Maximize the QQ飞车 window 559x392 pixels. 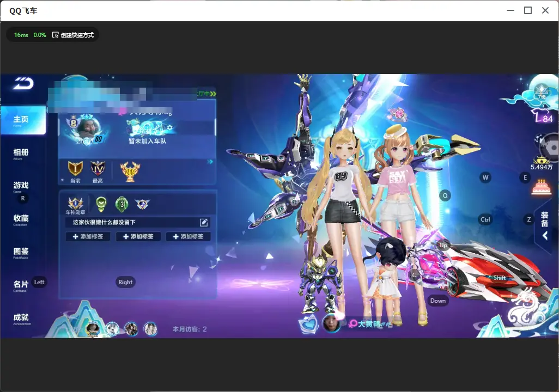[528, 10]
